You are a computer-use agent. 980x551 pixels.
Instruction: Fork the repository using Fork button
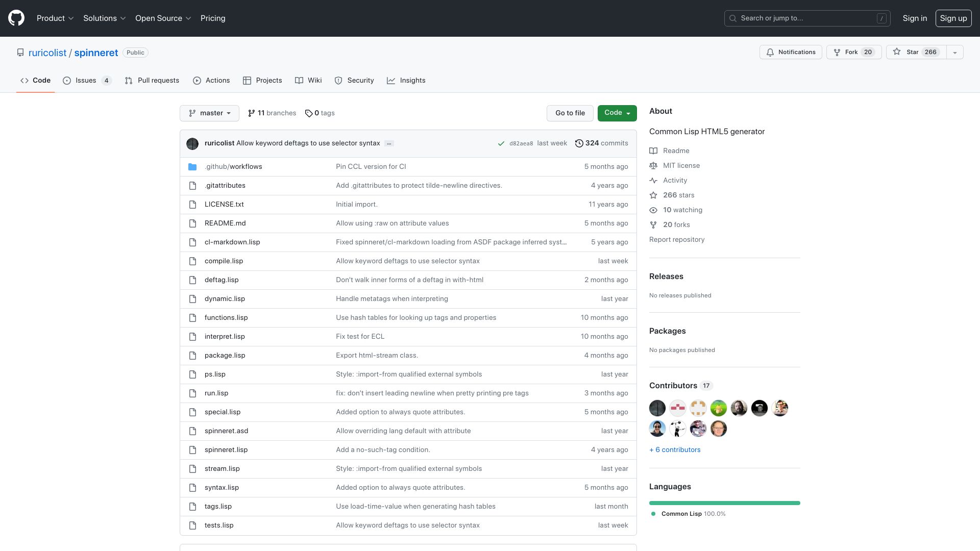[x=853, y=52]
